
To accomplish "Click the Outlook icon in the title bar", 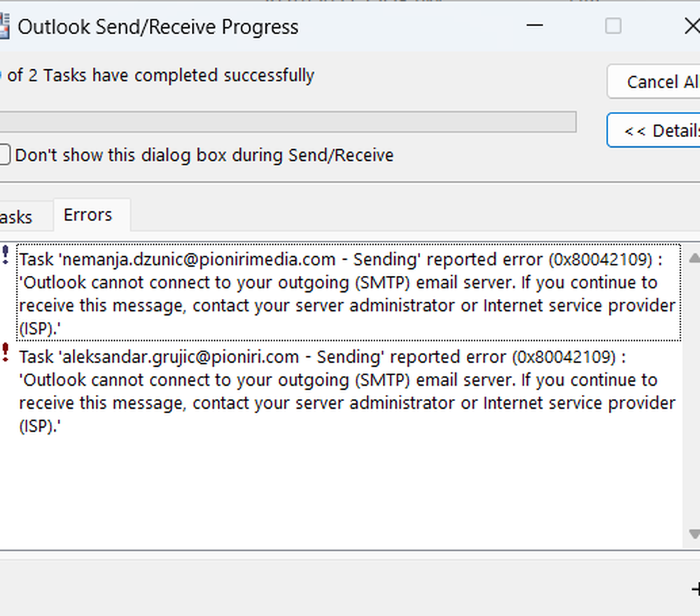I will 4,28.
